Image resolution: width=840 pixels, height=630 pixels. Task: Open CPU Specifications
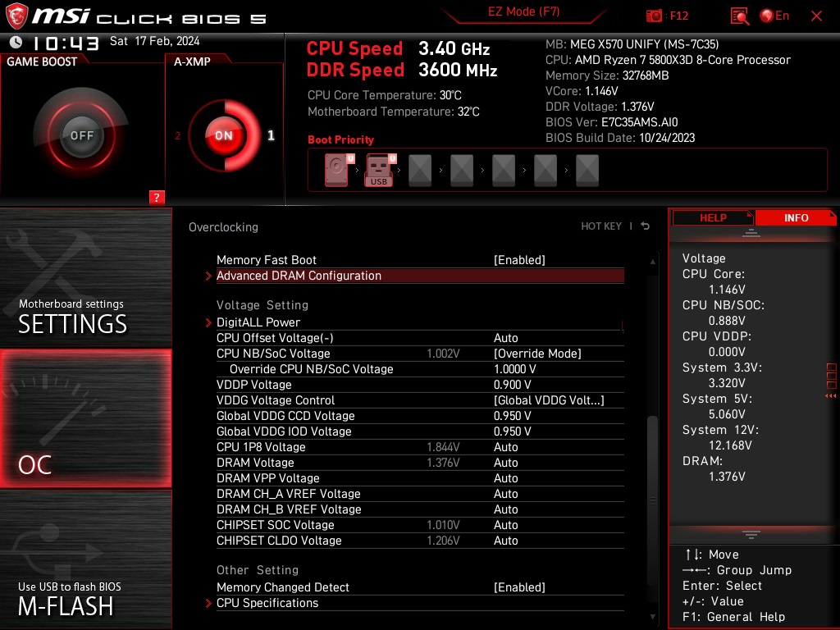click(x=267, y=603)
